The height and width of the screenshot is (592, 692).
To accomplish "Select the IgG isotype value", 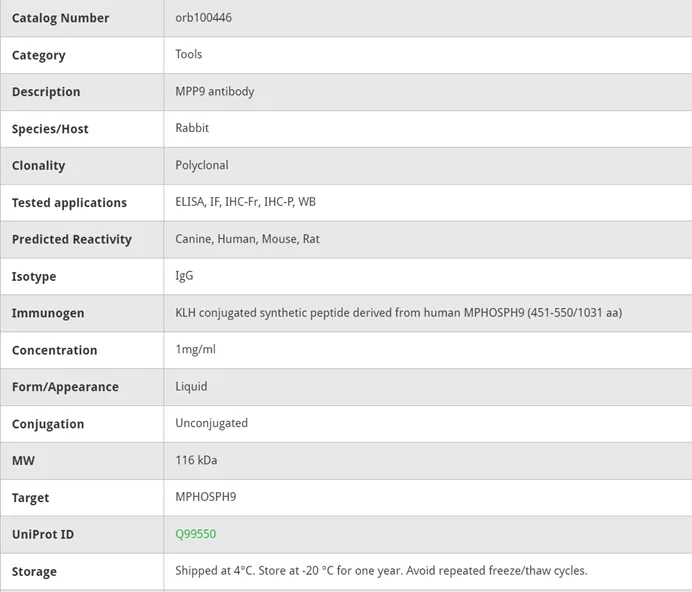I will [184, 276].
